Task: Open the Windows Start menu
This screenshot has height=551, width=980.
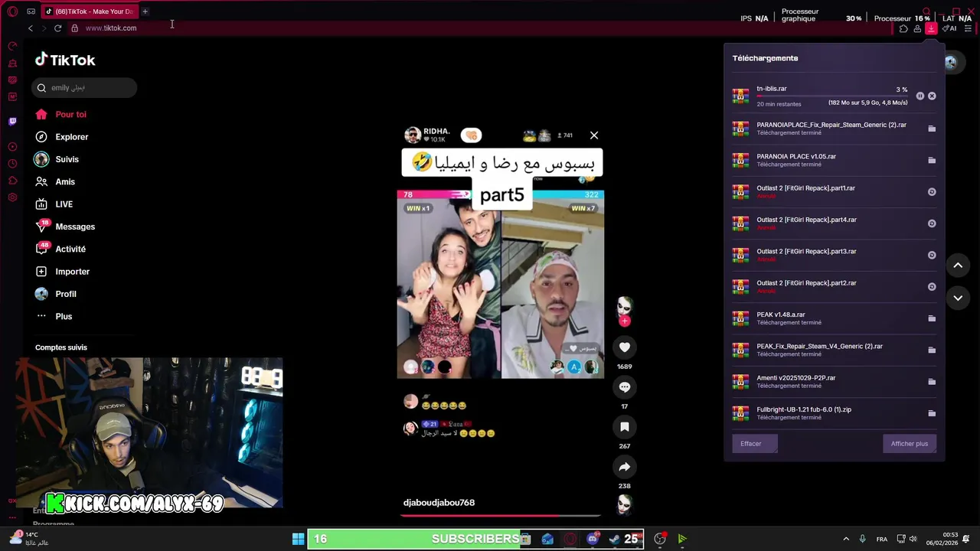Action: [x=298, y=540]
